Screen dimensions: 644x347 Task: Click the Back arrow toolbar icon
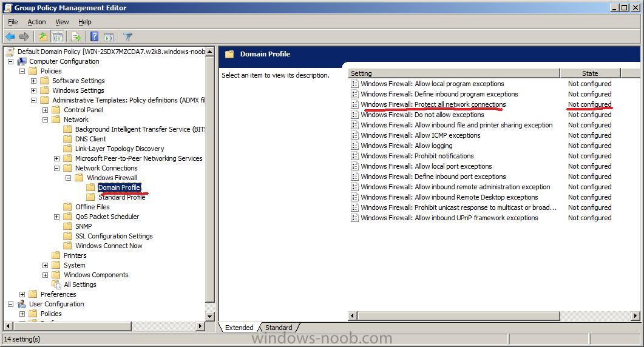pos(10,37)
